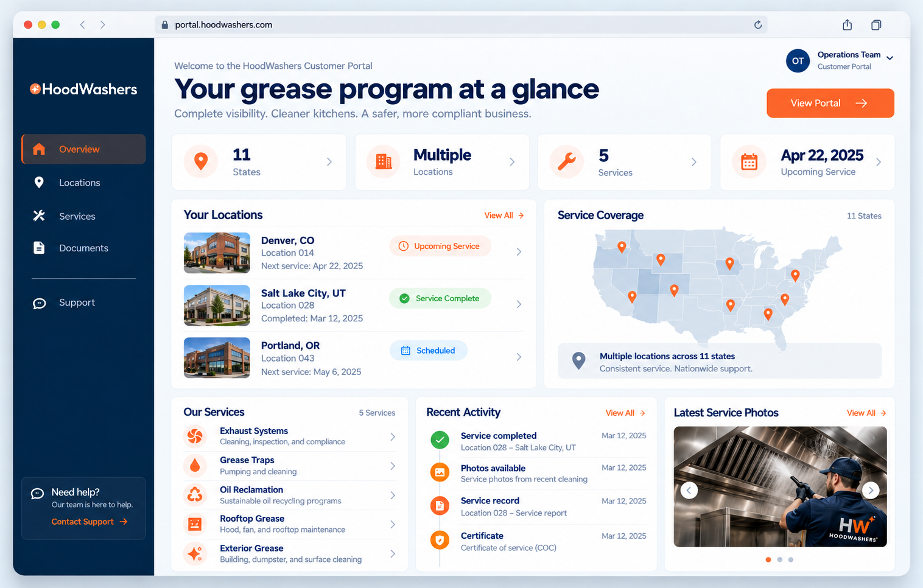Viewport: 923px width, 588px height.
Task: Click the View Portal button
Action: [830, 103]
